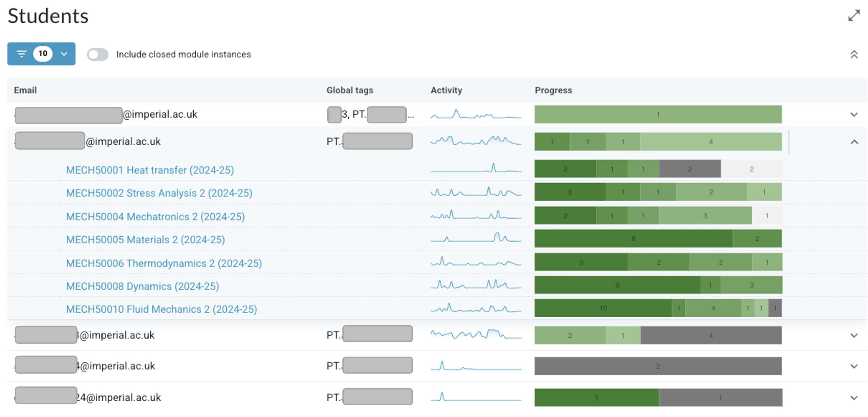Viewport: 868px width, 417px height.
Task: Click the activity sparkline for MECH50005 Materials 2
Action: point(476,239)
